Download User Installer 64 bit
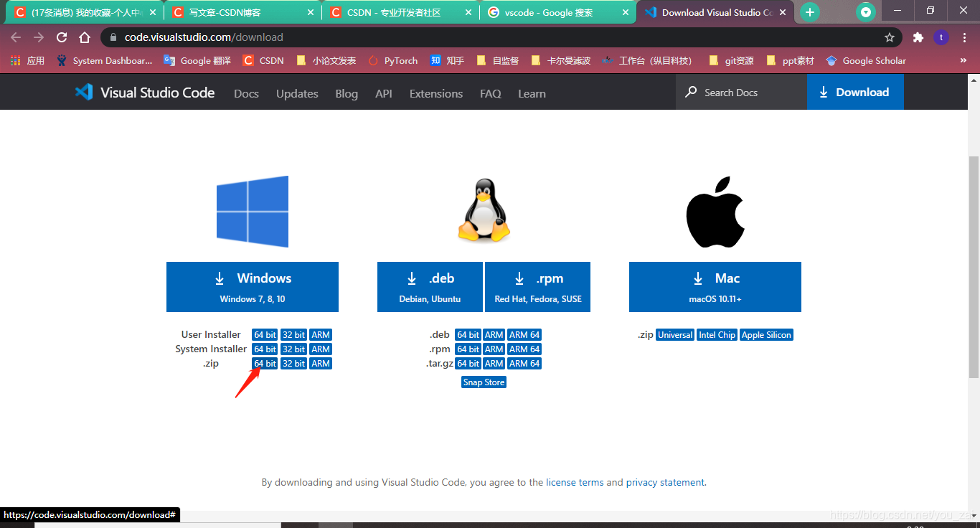 pyautogui.click(x=265, y=335)
